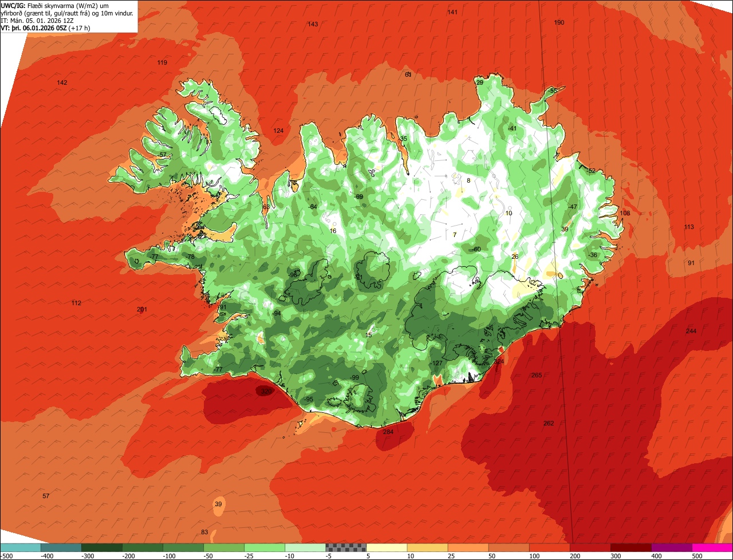Click the flux value -41 on the map

[x=512, y=128]
